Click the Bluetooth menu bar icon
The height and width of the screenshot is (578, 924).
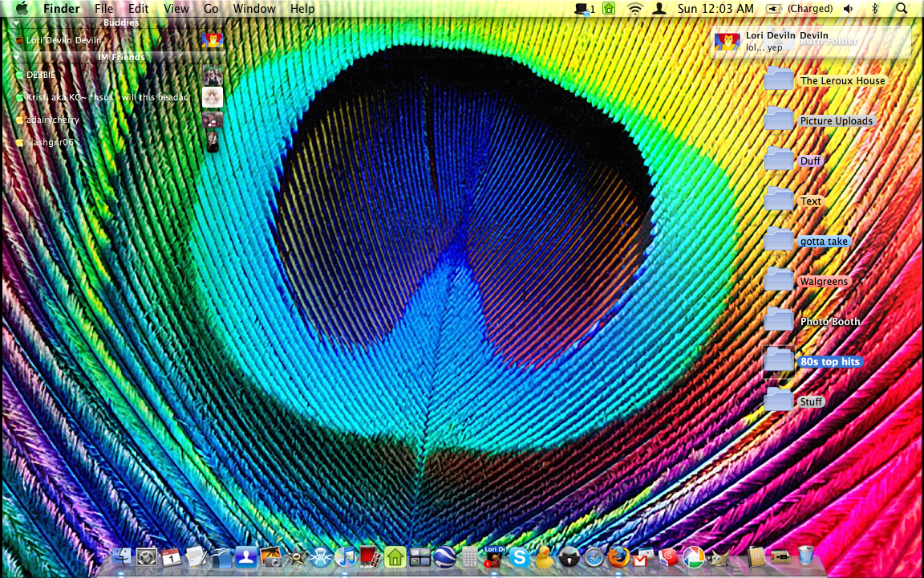(875, 8)
